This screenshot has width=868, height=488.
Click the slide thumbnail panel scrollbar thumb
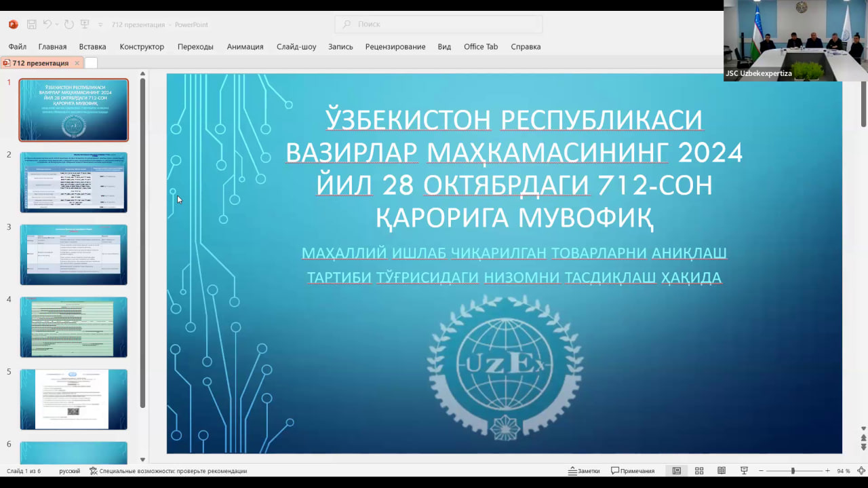click(x=142, y=243)
